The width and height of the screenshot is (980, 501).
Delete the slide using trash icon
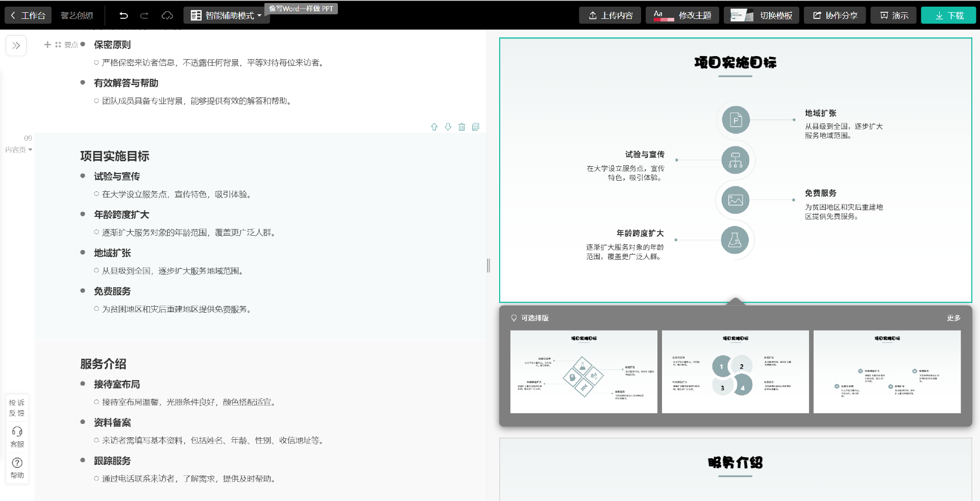click(x=461, y=127)
